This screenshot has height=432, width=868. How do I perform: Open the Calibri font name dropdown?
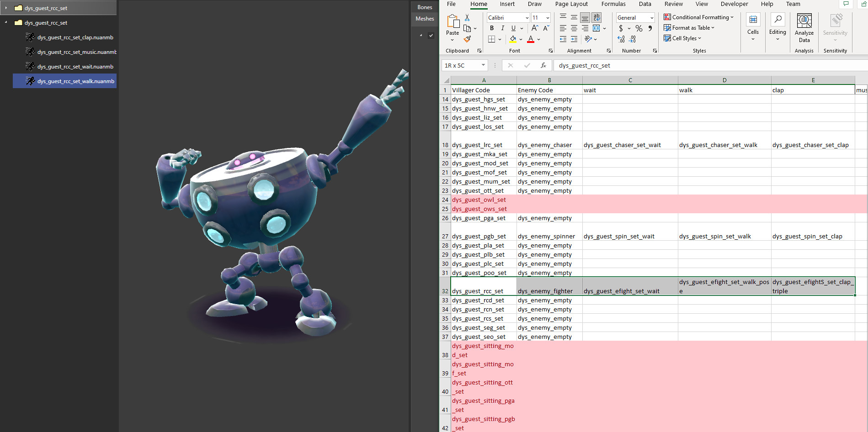pyautogui.click(x=527, y=17)
